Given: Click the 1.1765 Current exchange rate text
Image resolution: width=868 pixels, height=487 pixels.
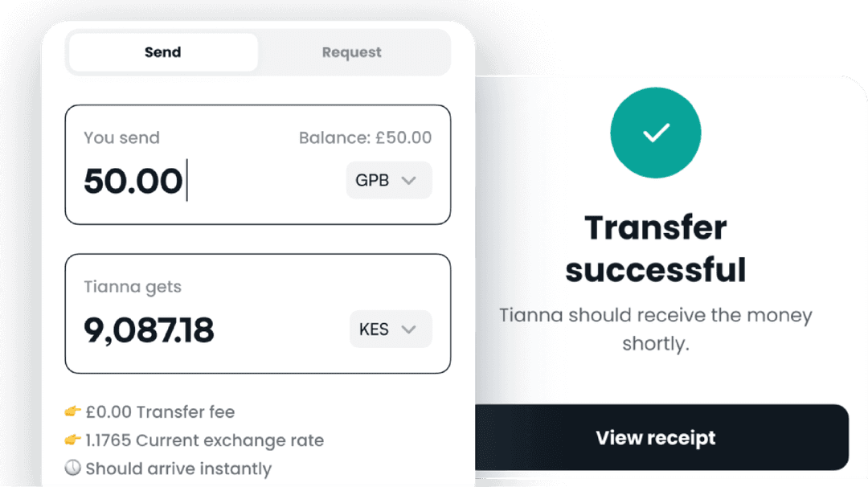Looking at the screenshot, I should pos(204,440).
